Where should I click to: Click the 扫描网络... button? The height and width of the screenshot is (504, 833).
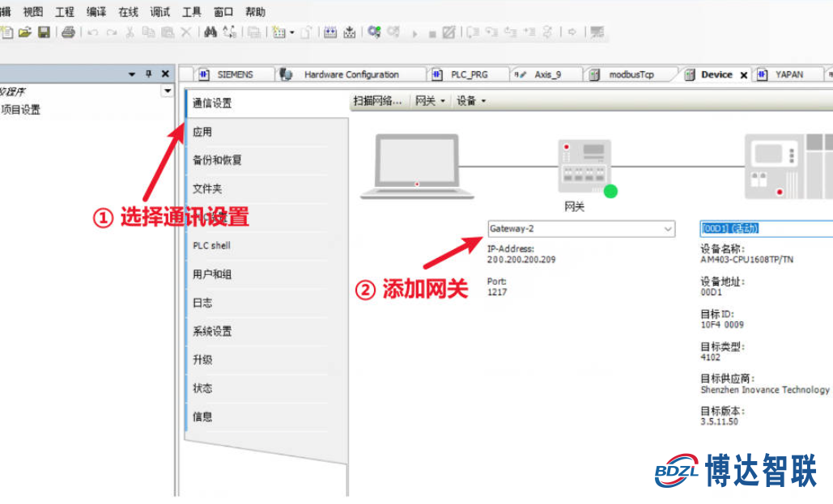point(378,100)
